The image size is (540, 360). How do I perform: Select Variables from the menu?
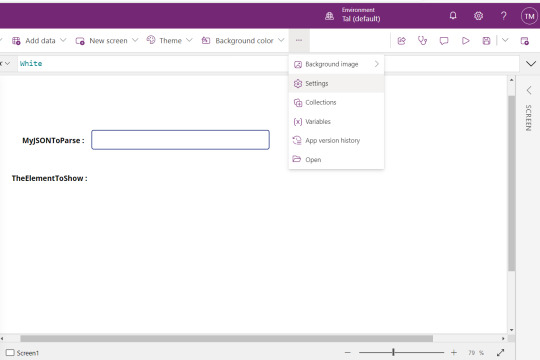point(336,122)
